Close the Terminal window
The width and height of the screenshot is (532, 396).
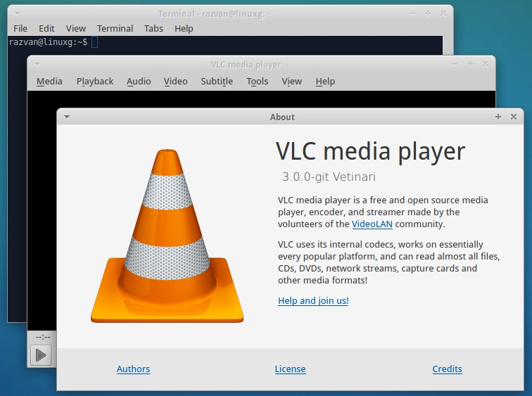point(443,13)
